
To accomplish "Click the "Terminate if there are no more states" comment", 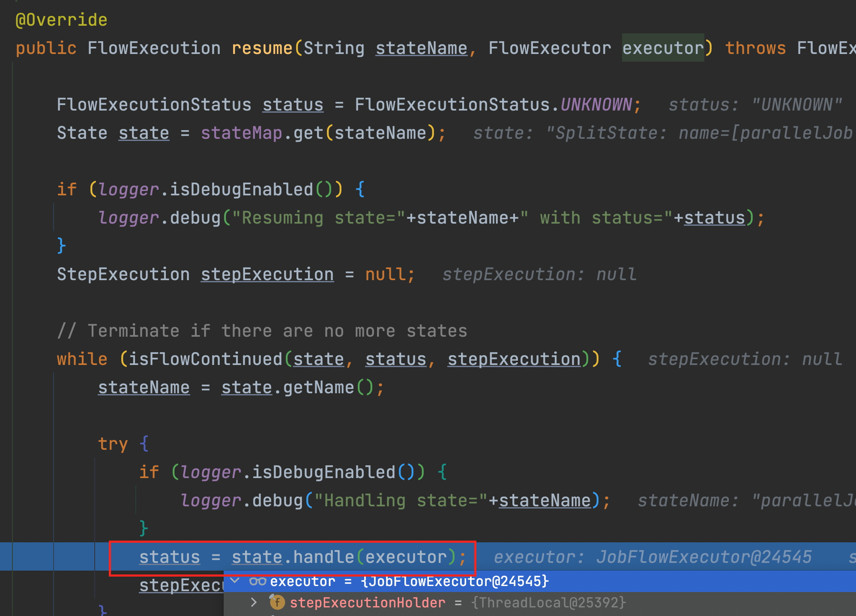I will pyautogui.click(x=262, y=331).
